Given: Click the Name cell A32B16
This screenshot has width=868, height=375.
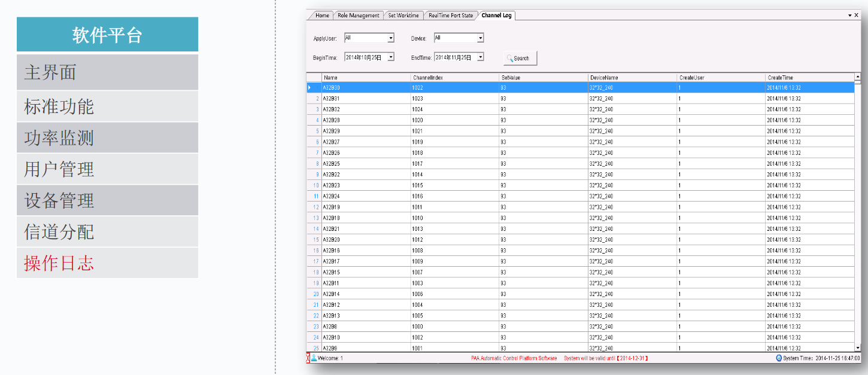Looking at the screenshot, I should pyautogui.click(x=366, y=251).
